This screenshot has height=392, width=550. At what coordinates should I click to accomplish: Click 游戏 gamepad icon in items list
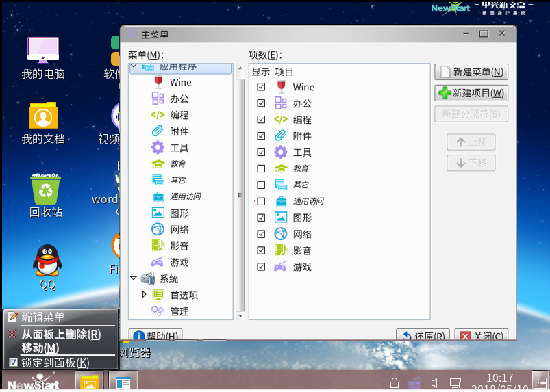[x=280, y=267]
